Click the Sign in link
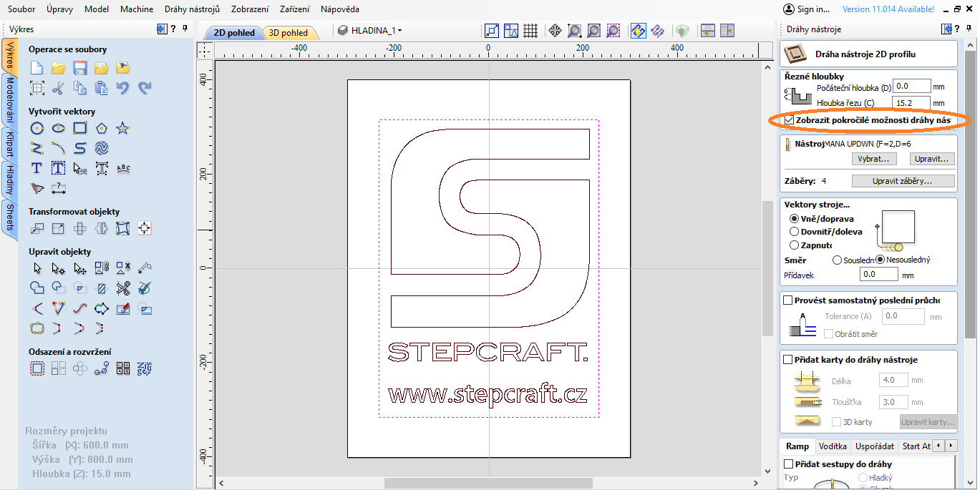The height and width of the screenshot is (490, 980). (807, 9)
